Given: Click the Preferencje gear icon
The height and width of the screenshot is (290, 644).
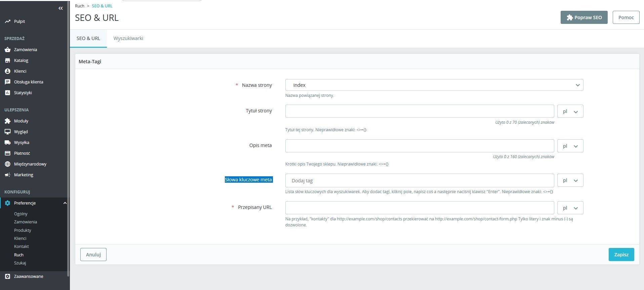Looking at the screenshot, I should tap(7, 203).
